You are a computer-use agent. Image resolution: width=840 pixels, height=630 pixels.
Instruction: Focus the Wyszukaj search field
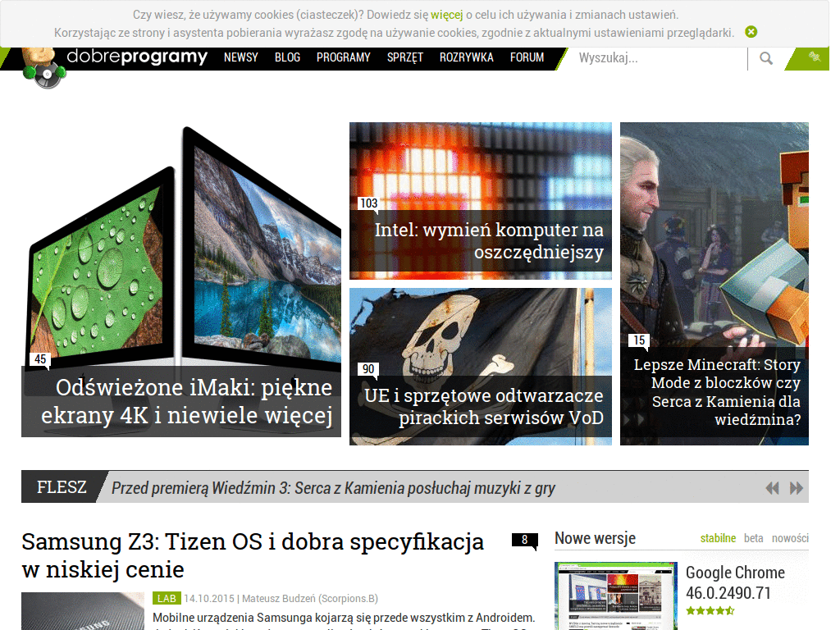(660, 58)
